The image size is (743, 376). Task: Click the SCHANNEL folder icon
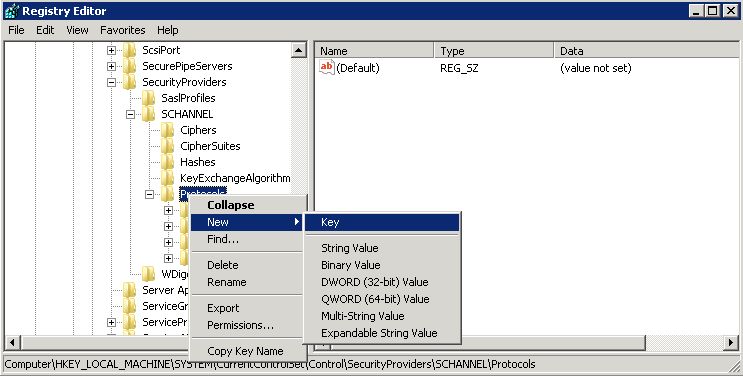(x=148, y=114)
